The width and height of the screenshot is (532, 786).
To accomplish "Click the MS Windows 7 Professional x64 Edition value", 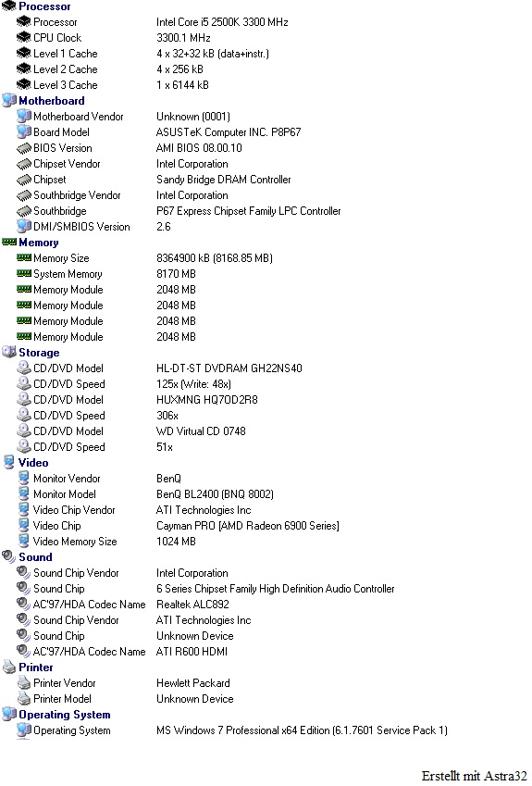I will (x=302, y=730).
